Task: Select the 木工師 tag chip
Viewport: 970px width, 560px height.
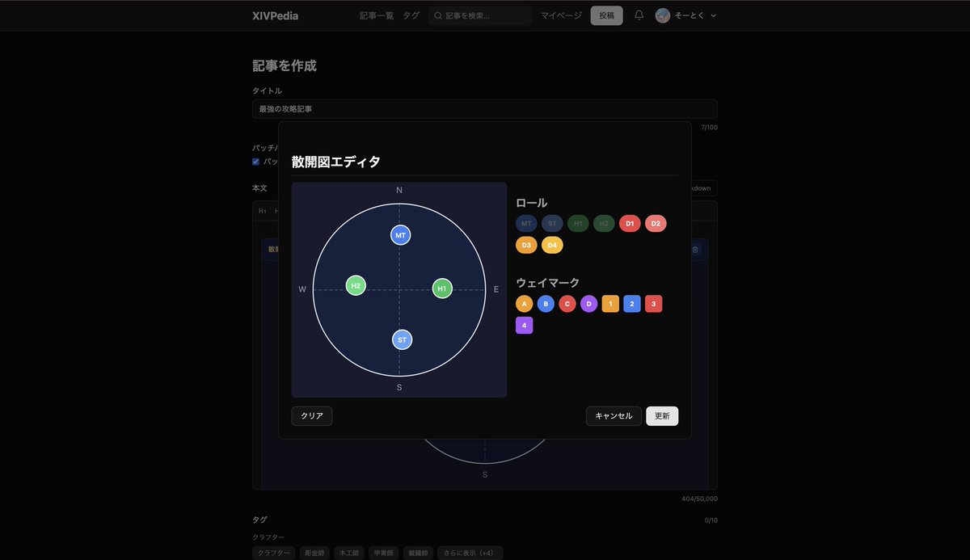Action: pyautogui.click(x=349, y=553)
